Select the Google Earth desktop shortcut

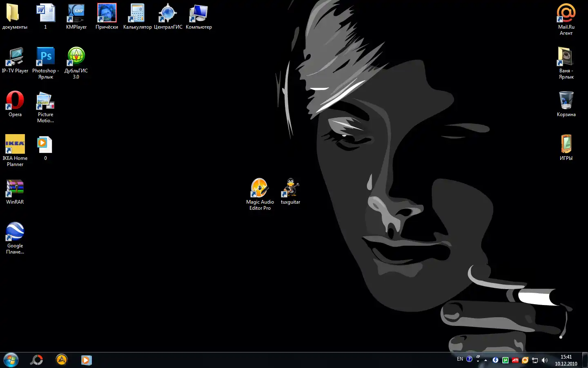pos(15,232)
